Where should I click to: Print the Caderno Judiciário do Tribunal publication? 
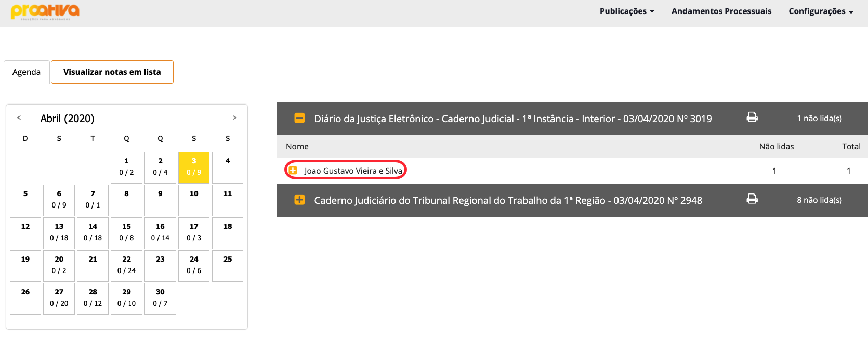point(752,199)
